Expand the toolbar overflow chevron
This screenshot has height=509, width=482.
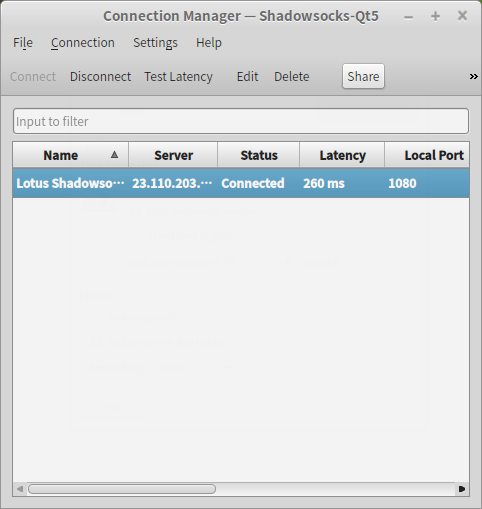(473, 77)
